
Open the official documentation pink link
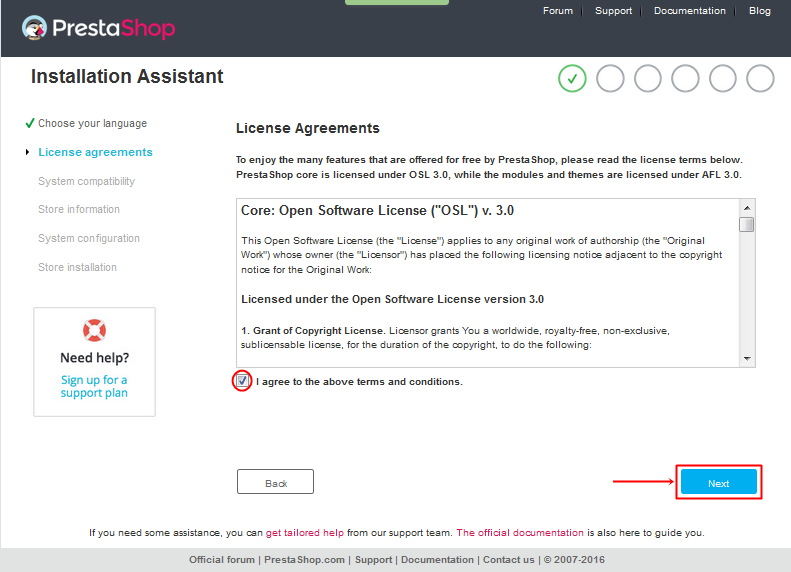pyautogui.click(x=520, y=533)
